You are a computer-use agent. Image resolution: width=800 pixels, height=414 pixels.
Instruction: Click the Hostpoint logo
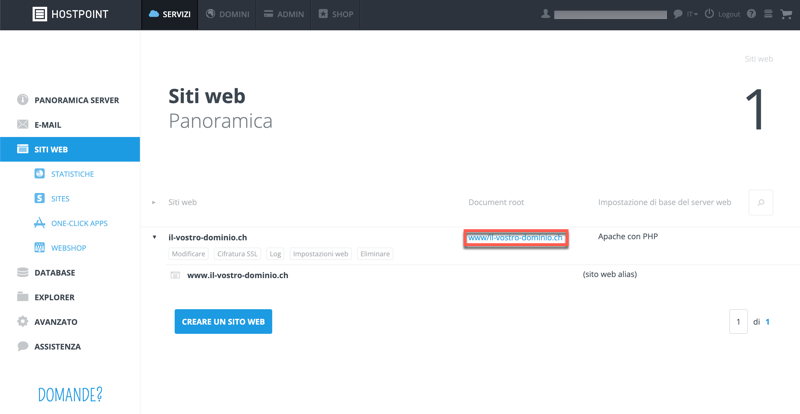tap(70, 14)
